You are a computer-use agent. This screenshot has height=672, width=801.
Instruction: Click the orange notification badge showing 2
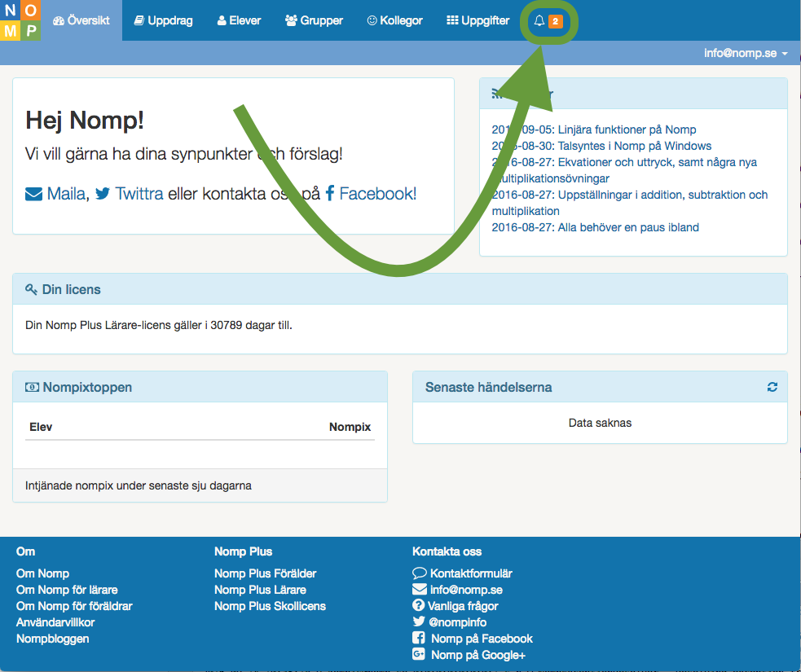pyautogui.click(x=555, y=21)
